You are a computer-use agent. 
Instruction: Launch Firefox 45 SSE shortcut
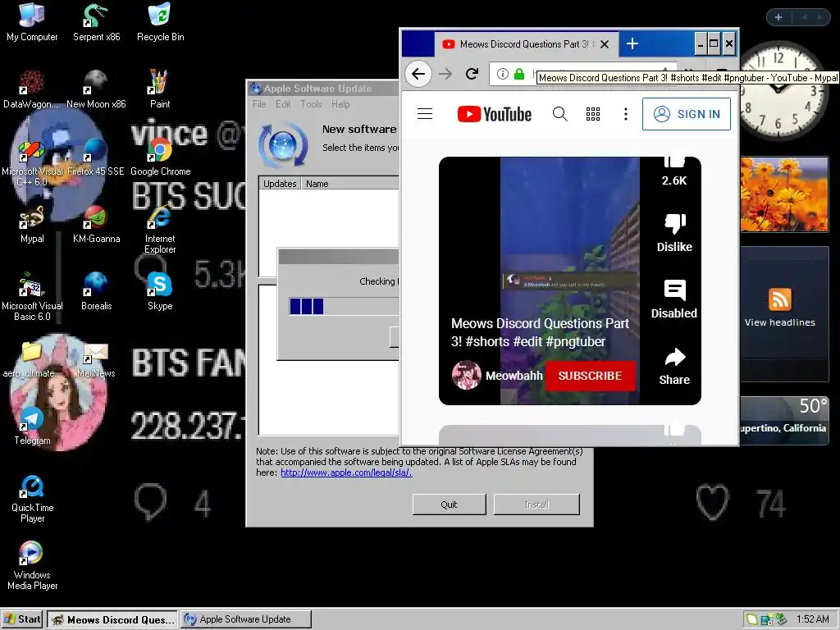[96, 157]
